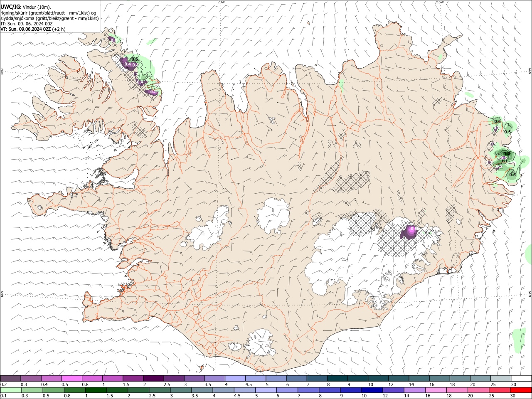
Task: Click the Mýrdalsjökull glacier near the south coast
Action: [261, 343]
